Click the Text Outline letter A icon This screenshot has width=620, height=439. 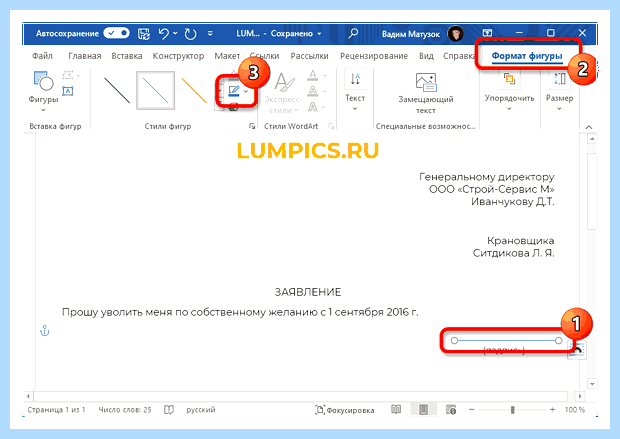click(x=315, y=91)
